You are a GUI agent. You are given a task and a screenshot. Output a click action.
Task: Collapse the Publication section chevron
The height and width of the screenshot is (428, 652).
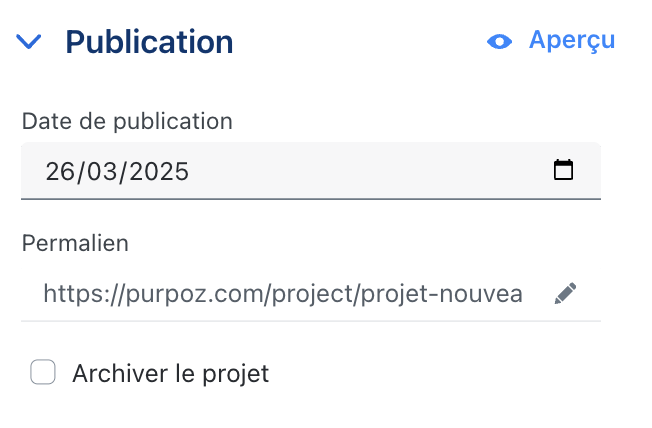click(29, 42)
